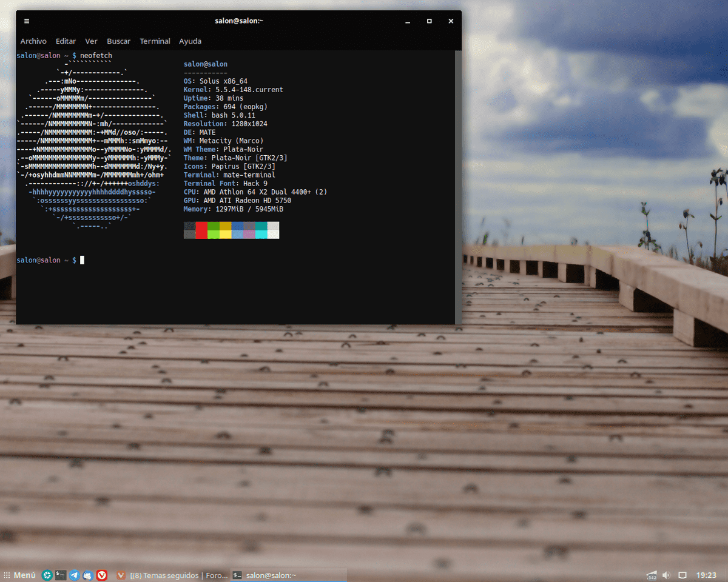
Task: Click the empty prompt line with cursor
Action: (50, 259)
